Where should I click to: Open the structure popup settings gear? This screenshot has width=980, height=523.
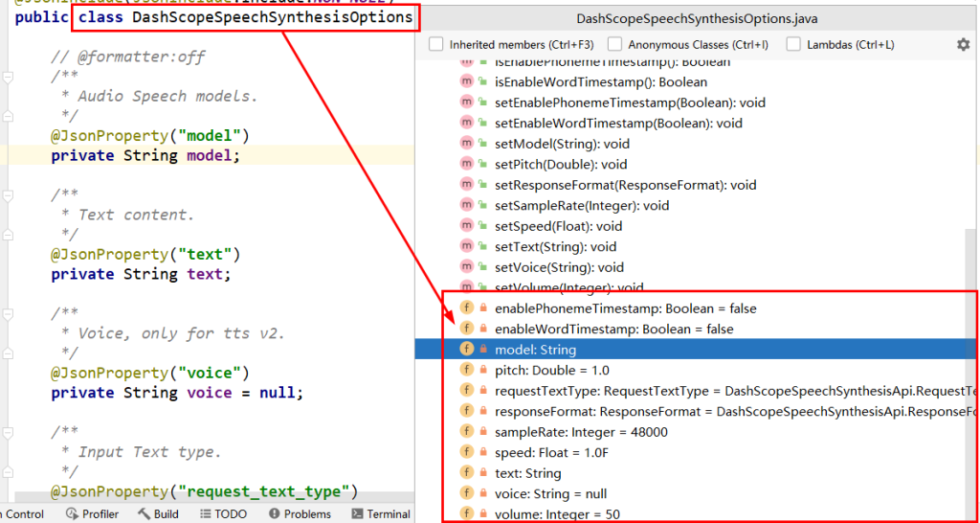pos(963,44)
